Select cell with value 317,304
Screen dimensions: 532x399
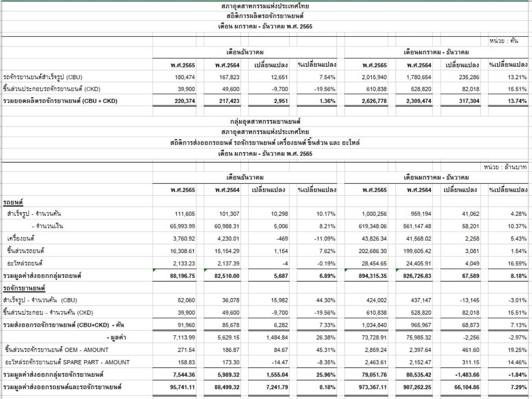[469, 101]
